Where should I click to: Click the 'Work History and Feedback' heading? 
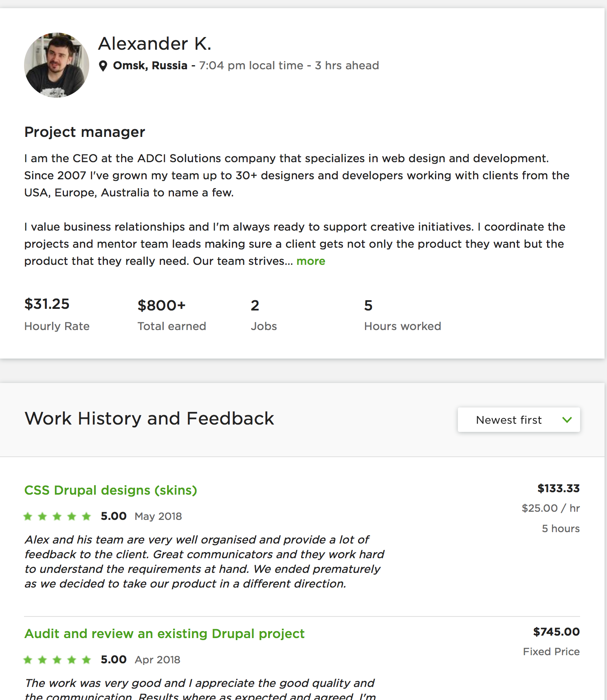149,419
